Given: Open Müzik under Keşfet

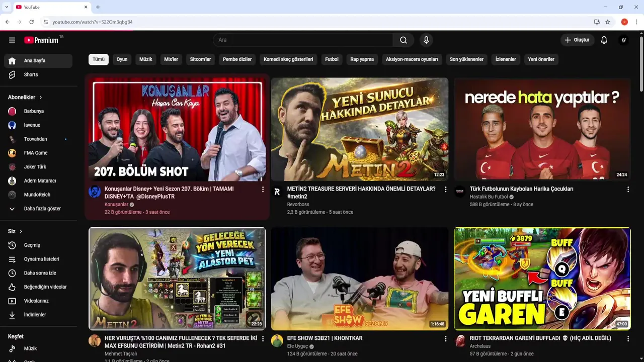Looking at the screenshot, I should [x=38, y=348].
